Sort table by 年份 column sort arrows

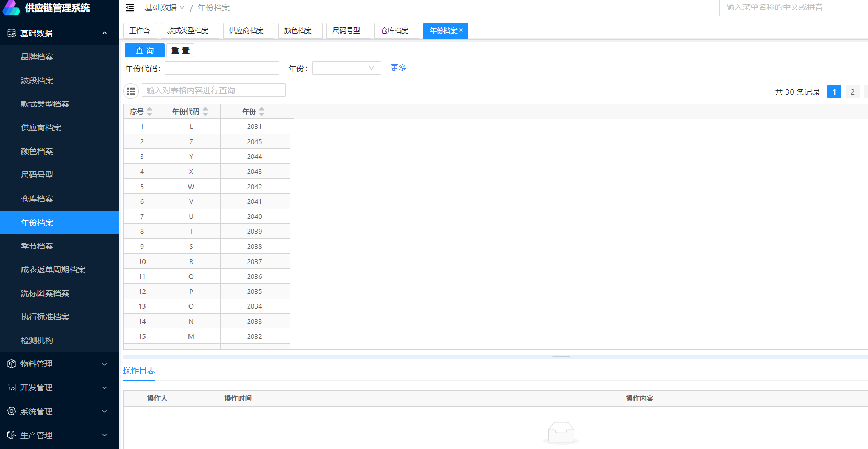262,112
